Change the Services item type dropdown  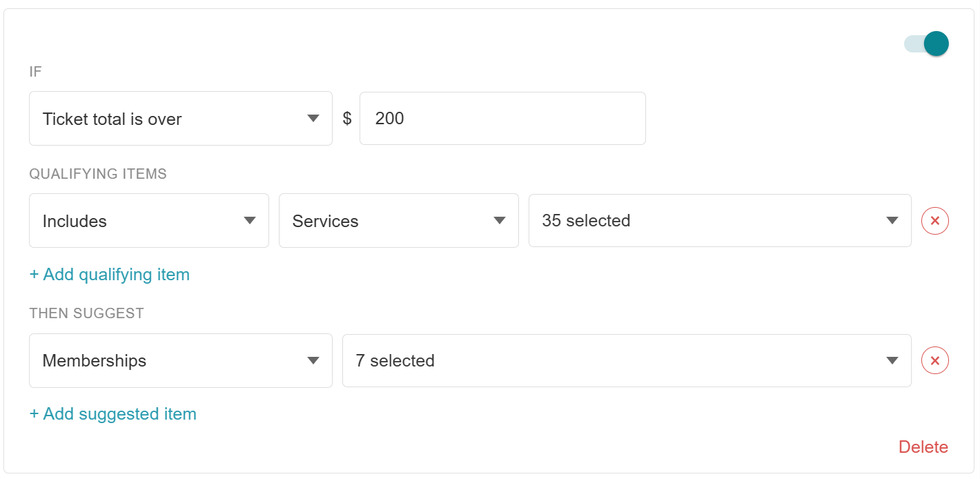[x=399, y=221]
